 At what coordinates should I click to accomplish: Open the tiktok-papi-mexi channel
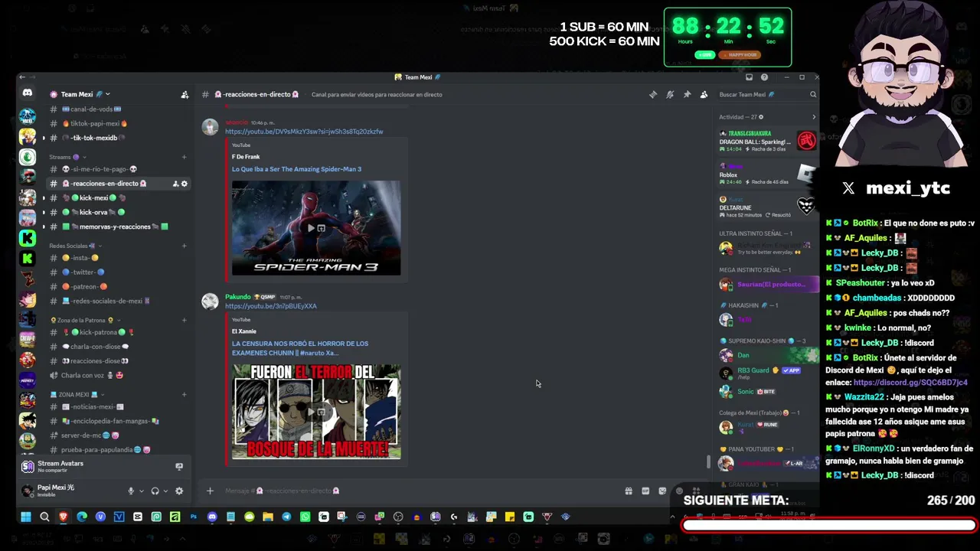point(119,124)
